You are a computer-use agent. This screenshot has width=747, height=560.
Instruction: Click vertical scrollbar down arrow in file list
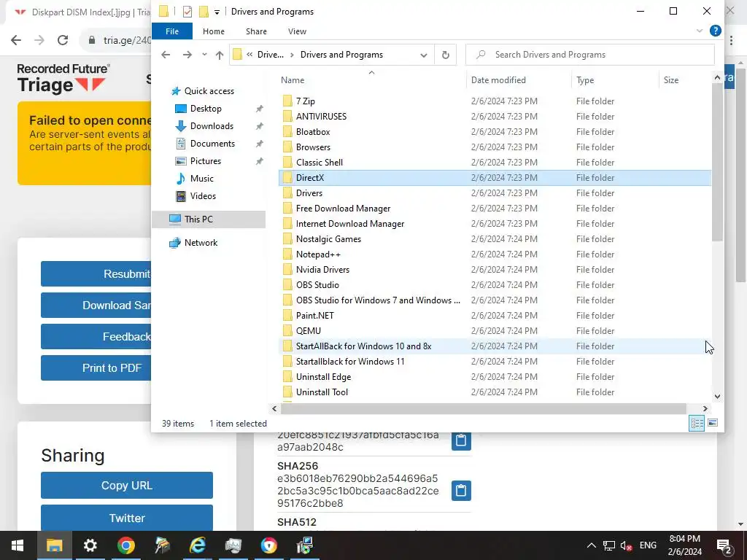point(717,396)
